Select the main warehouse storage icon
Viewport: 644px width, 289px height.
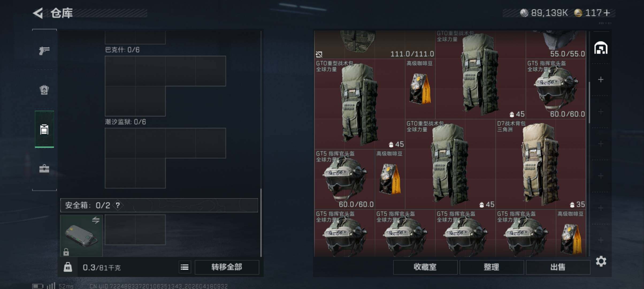click(x=601, y=48)
